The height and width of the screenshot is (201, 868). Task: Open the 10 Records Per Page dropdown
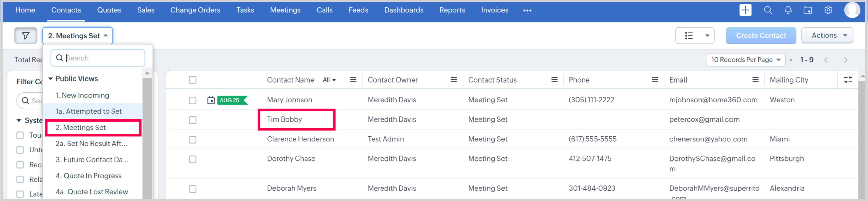[x=745, y=60]
